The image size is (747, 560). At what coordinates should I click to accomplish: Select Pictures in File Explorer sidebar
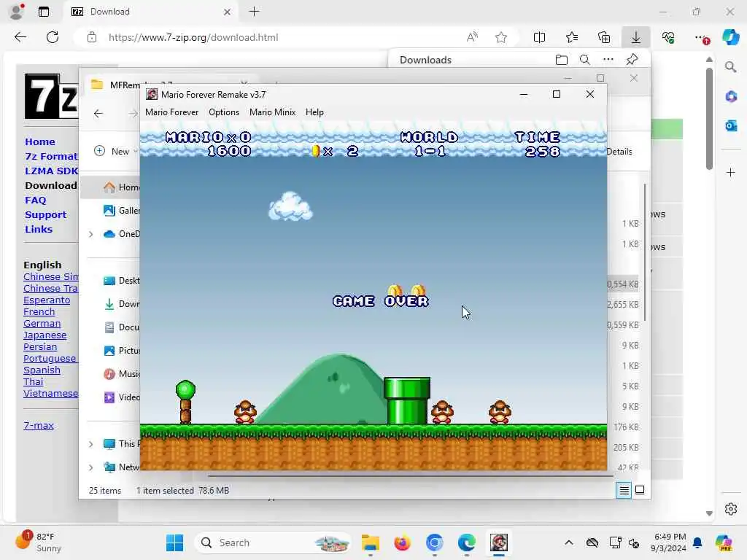pyautogui.click(x=122, y=351)
